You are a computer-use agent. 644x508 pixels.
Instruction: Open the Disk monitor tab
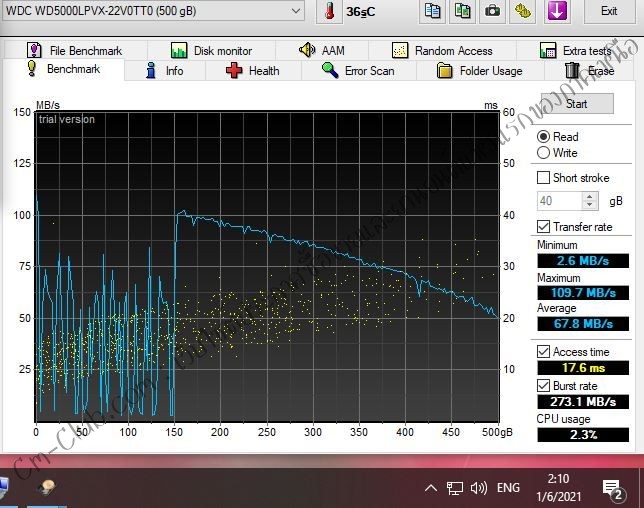[x=211, y=51]
